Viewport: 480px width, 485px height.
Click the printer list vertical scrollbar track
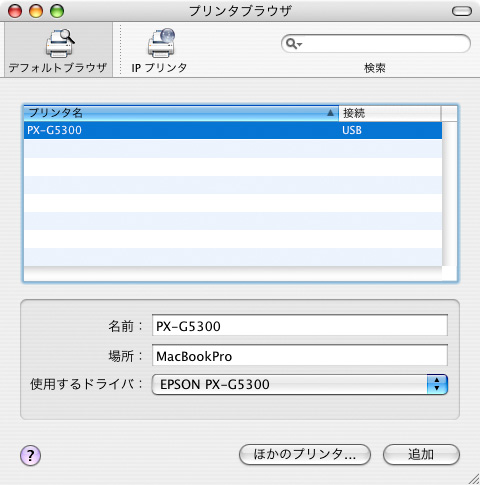click(450, 193)
